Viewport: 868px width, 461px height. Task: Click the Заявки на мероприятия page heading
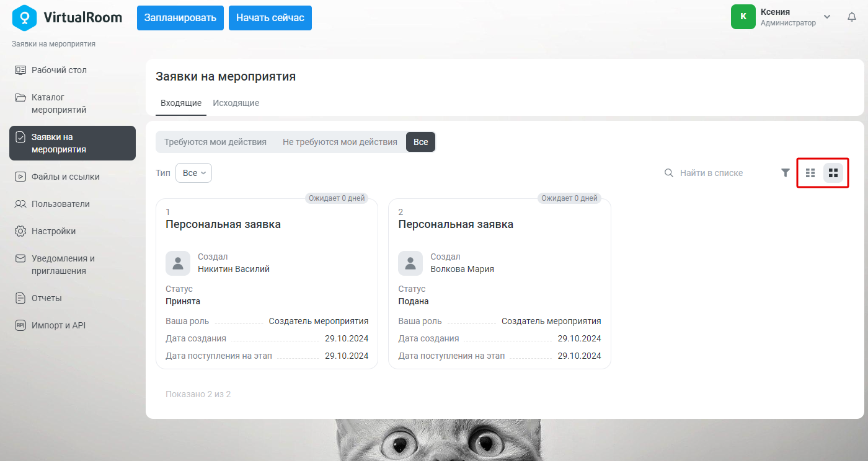click(x=226, y=76)
